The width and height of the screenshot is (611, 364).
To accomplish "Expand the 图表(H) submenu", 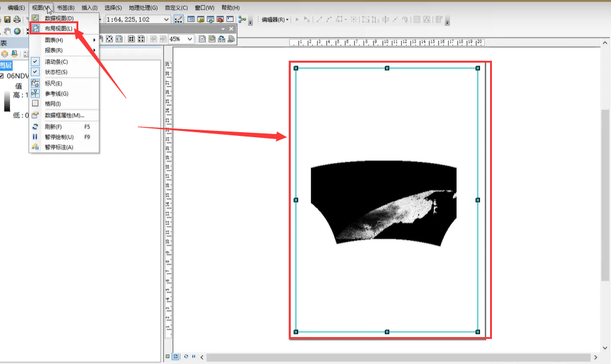I will pyautogui.click(x=65, y=39).
